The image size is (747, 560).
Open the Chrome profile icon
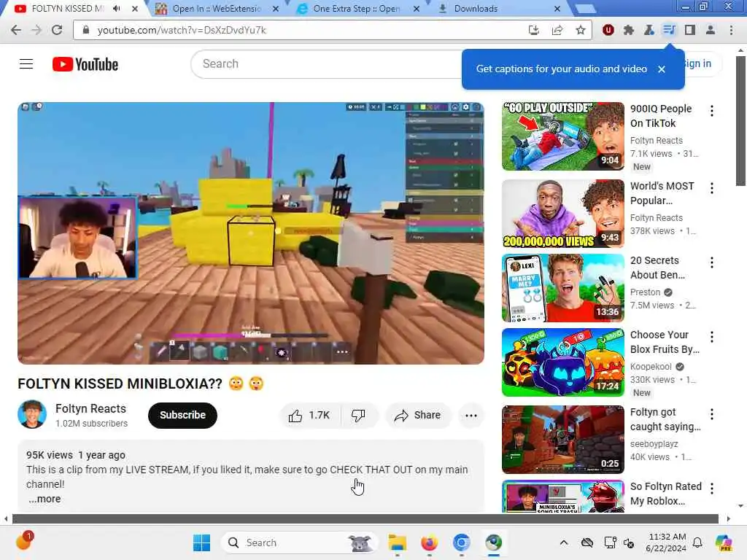(x=711, y=30)
